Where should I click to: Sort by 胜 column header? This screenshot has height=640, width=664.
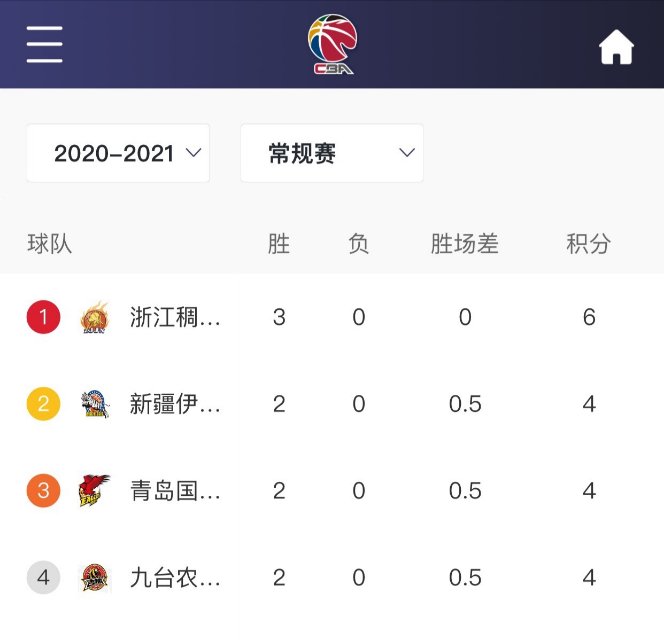click(x=279, y=244)
